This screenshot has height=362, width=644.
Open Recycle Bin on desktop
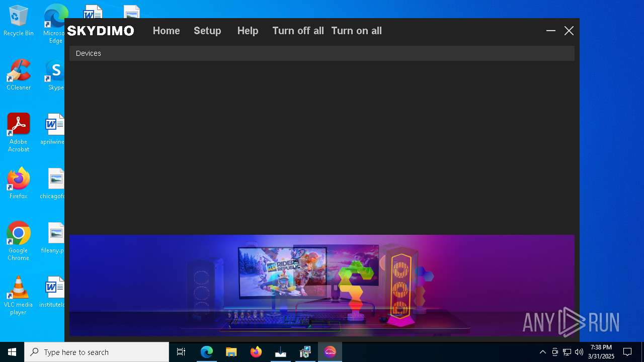tap(19, 21)
